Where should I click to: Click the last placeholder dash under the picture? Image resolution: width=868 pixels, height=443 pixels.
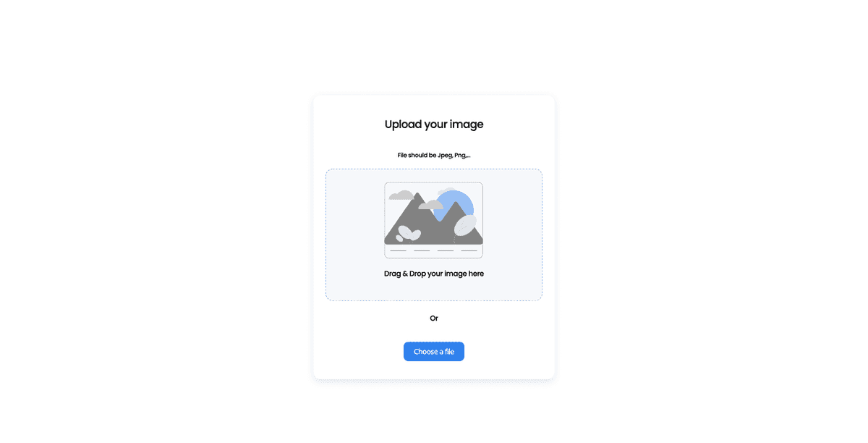coord(469,250)
